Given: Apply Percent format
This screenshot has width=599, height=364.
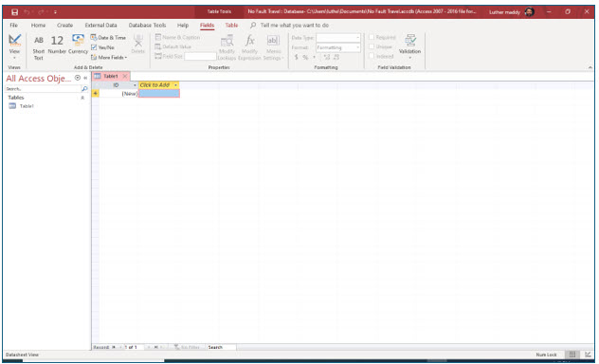Looking at the screenshot, I should [305, 57].
